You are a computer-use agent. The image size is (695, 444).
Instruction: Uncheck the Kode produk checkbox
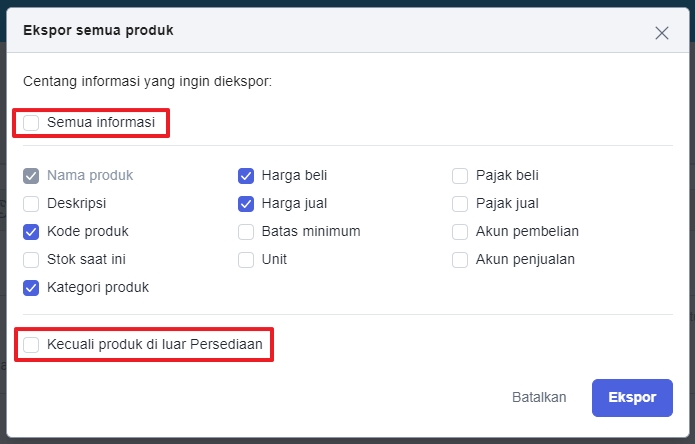[32, 232]
